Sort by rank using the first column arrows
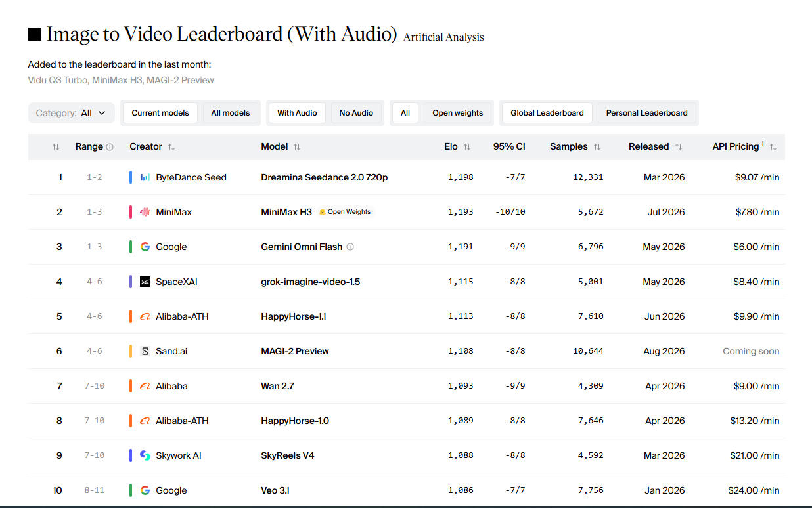Viewport: 812px width, 508px height. point(56,147)
